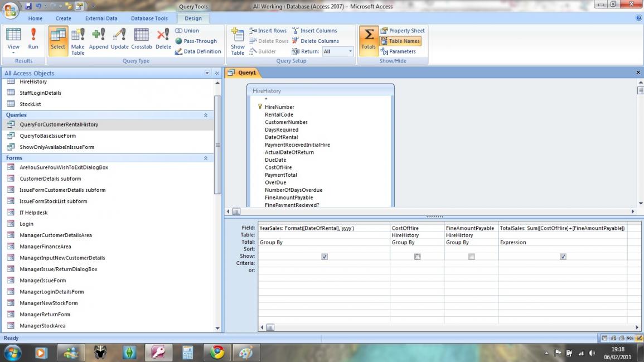Open the volume control in tray
The image size is (644, 362).
592,353
